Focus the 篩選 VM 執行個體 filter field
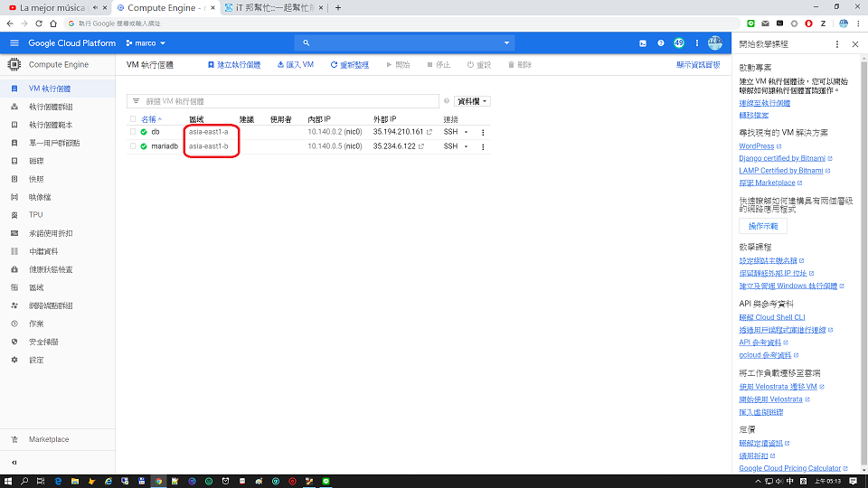868x488 pixels. coord(283,101)
